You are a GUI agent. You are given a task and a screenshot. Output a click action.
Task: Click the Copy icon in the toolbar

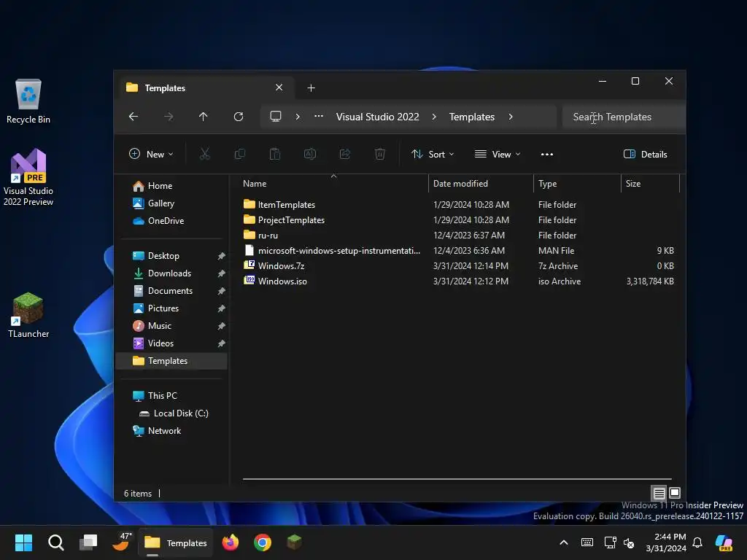(239, 154)
